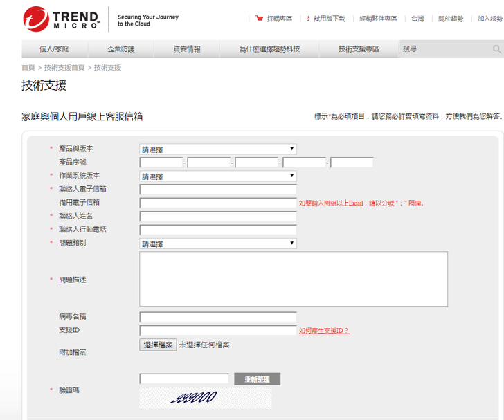
Task: Expand the 問題類別 dropdown
Action: pos(218,244)
